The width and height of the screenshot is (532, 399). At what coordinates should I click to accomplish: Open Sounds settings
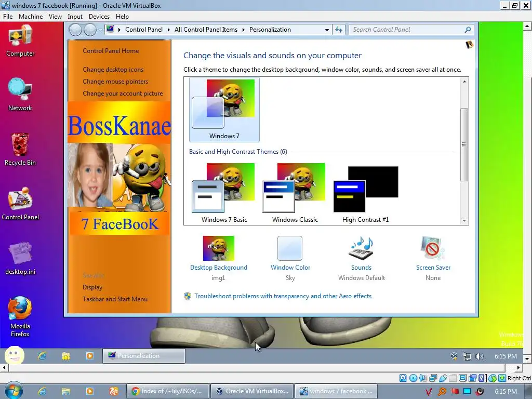click(362, 258)
